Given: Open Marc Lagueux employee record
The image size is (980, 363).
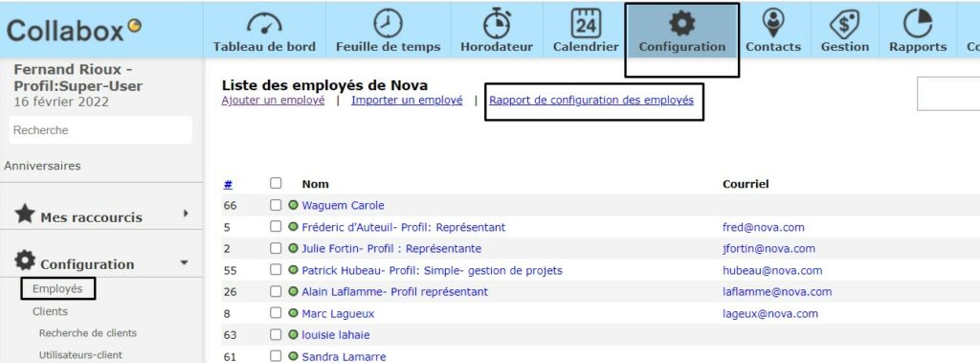Looking at the screenshot, I should pos(338,313).
